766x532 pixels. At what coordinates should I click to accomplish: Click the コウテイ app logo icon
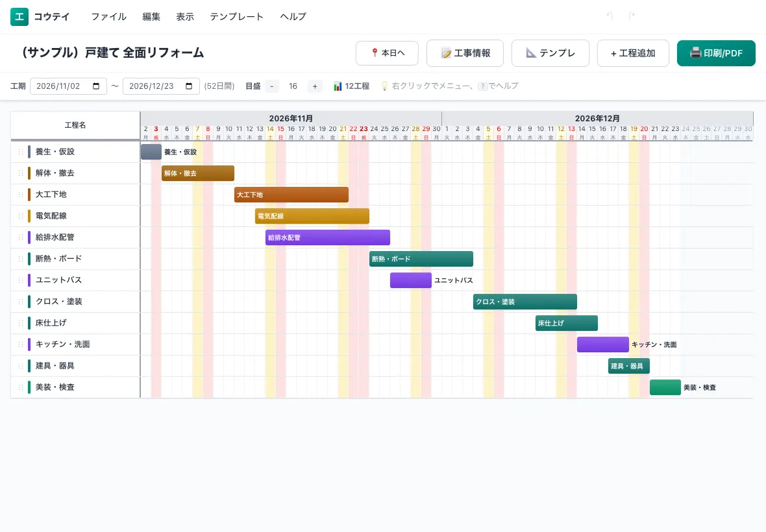click(19, 17)
